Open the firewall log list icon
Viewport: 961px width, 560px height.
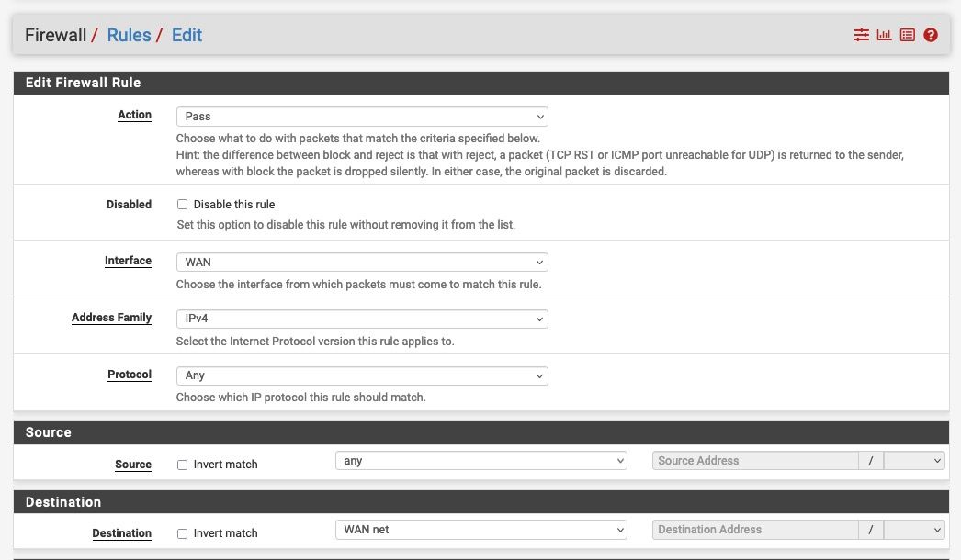[907, 35]
